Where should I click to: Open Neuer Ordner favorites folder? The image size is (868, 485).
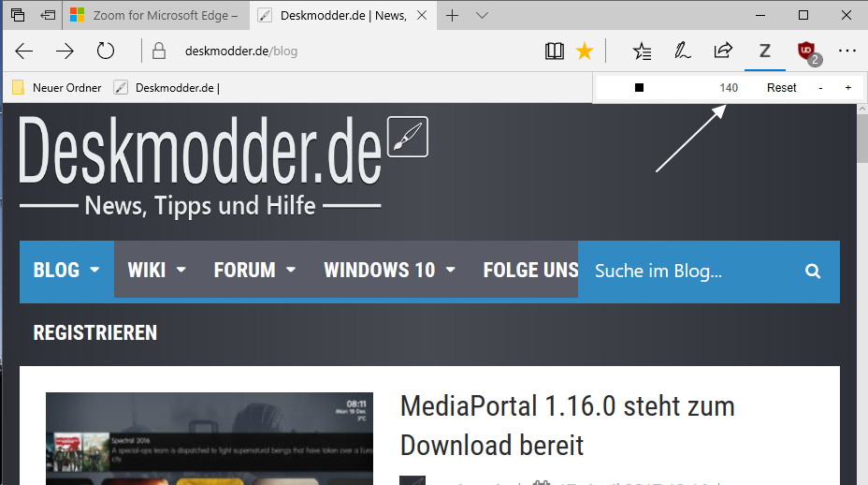pos(57,88)
